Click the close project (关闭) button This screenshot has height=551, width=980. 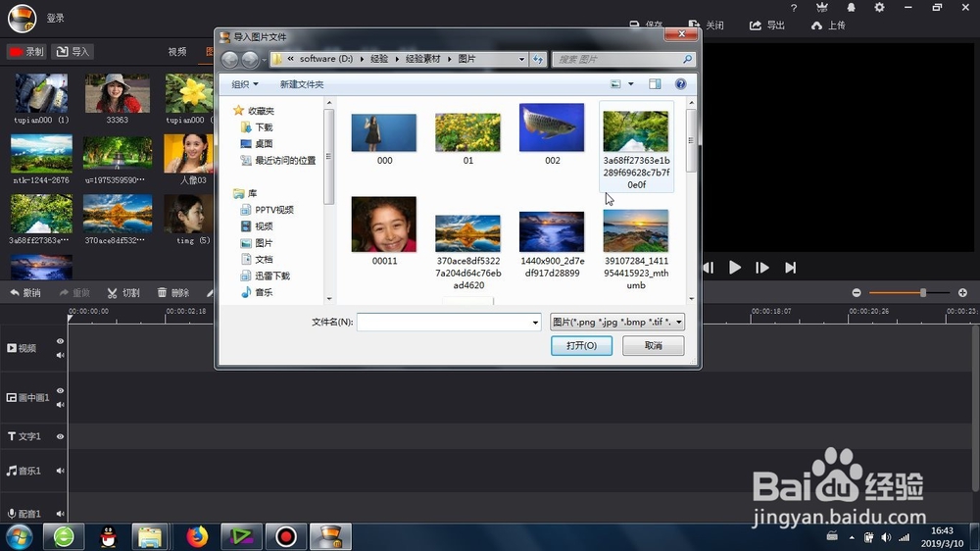pos(707,25)
